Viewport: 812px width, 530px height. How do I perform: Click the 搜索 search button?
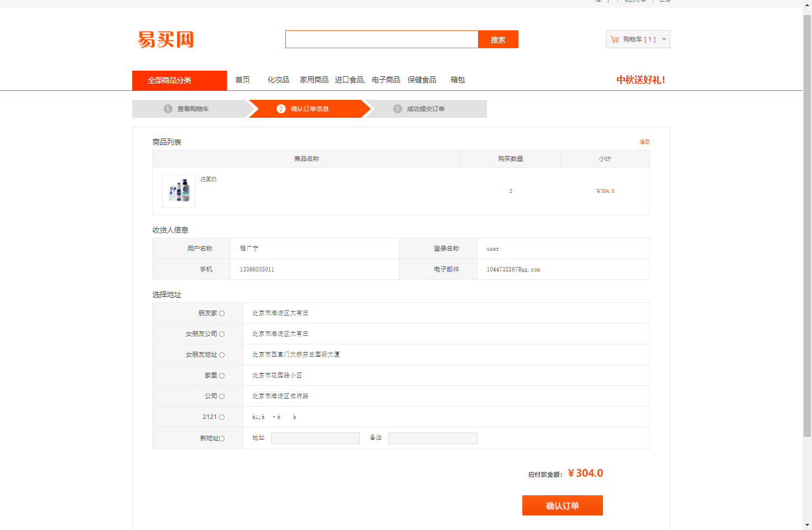pos(498,39)
